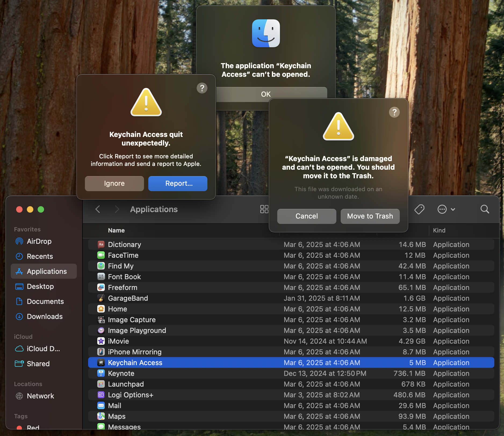Click the Keynote app icon
504x436 pixels.
click(101, 373)
